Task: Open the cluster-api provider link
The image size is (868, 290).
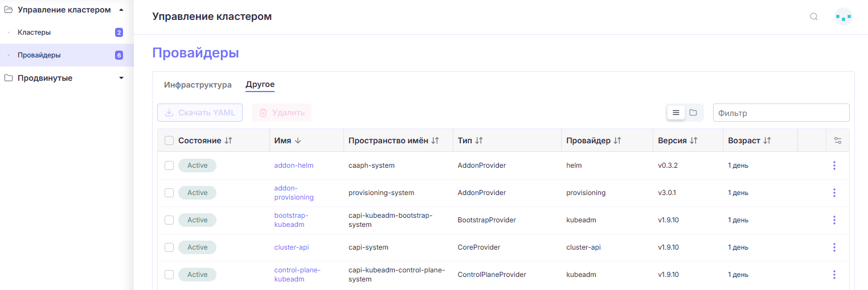Action: coord(292,247)
